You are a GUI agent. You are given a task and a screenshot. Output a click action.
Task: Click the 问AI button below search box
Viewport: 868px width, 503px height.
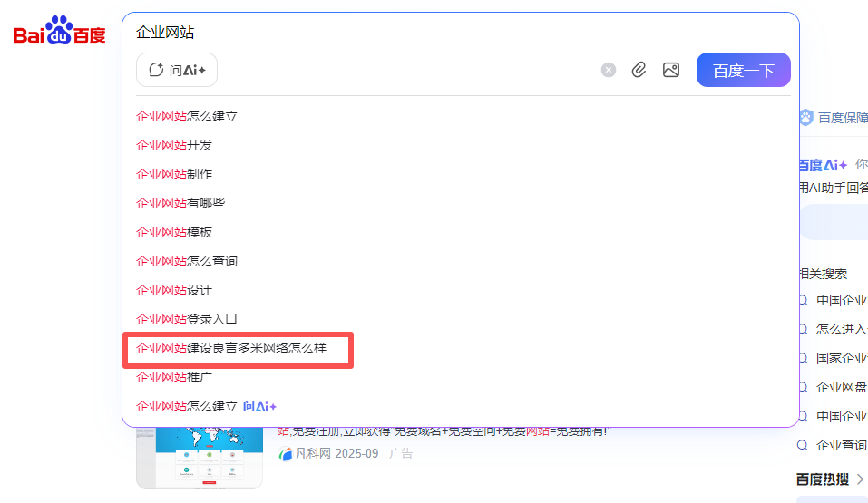click(x=177, y=70)
